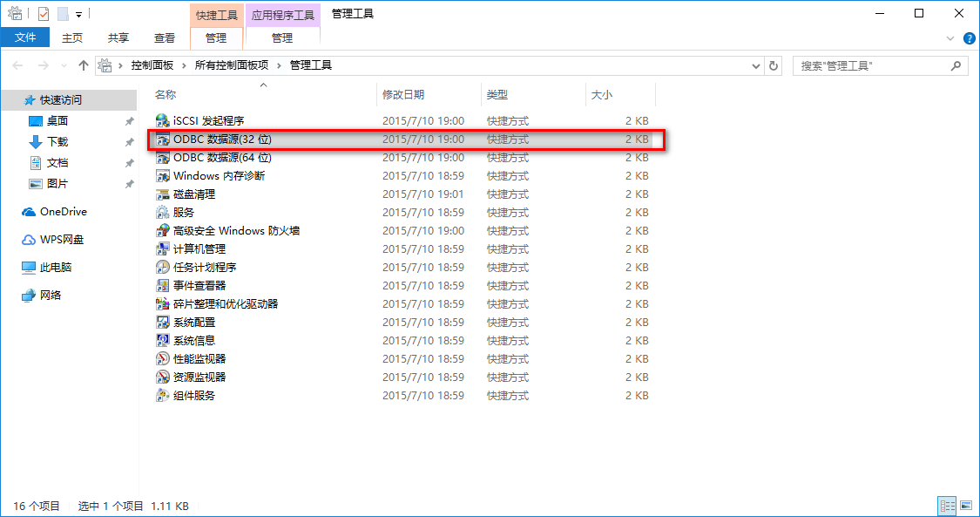The width and height of the screenshot is (980, 517).
Task: Select the 2015/7/10 19:01 date cell
Action: 423,194
